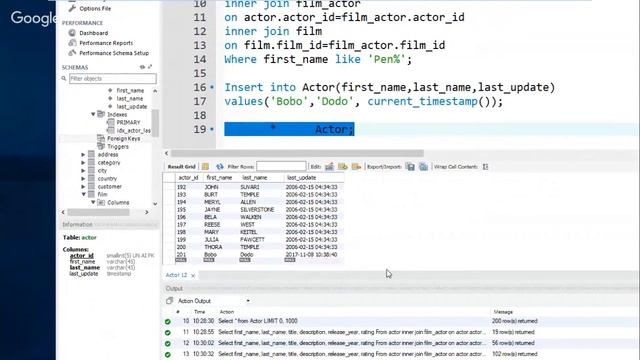Click the form editor icon beside Result Grid
This screenshot has width=640, height=360.
(x=205, y=167)
